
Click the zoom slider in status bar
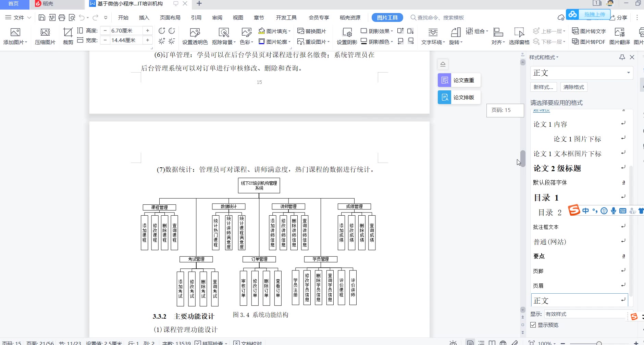(599, 343)
